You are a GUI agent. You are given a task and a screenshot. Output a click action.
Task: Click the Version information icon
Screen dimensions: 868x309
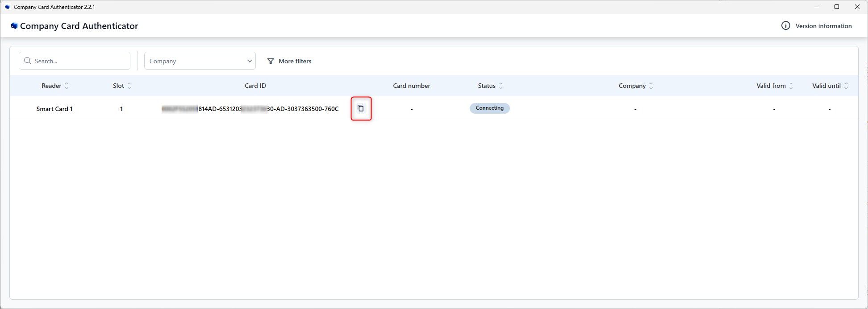click(785, 26)
